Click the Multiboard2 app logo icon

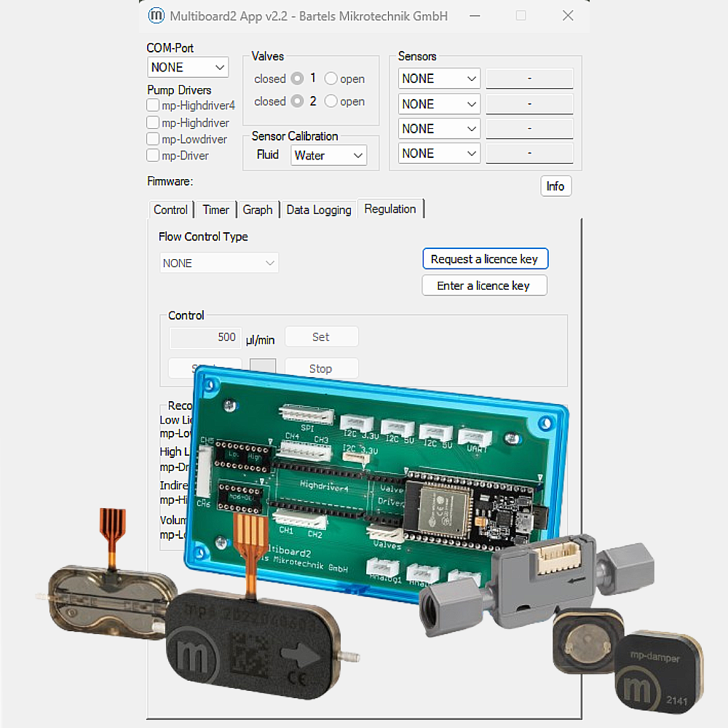[156, 16]
